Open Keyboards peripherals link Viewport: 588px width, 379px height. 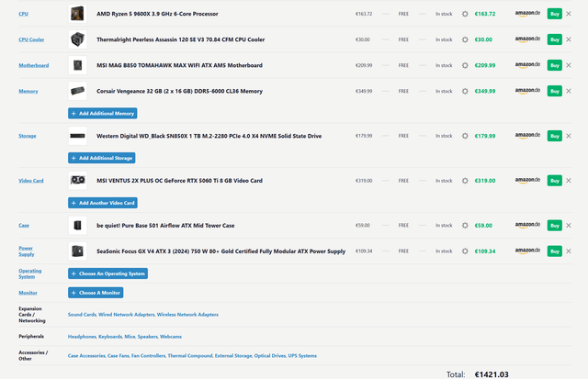110,337
